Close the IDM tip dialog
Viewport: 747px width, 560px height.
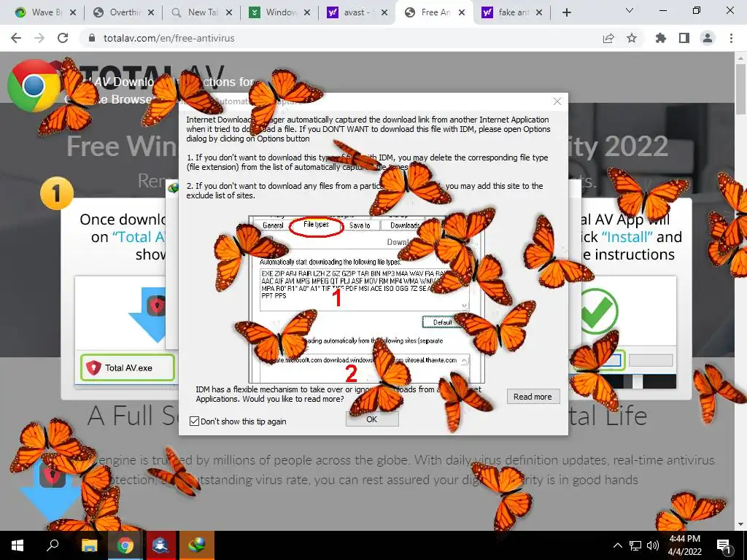557,101
